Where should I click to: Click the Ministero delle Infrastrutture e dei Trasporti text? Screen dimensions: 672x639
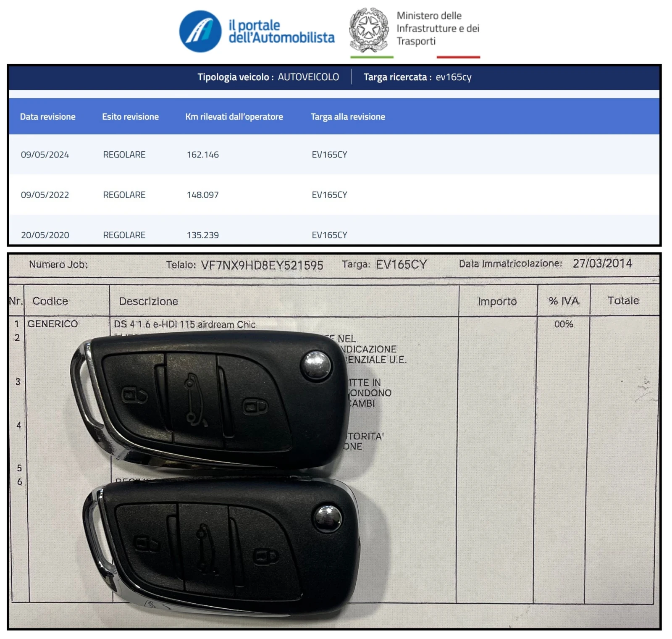tap(438, 29)
